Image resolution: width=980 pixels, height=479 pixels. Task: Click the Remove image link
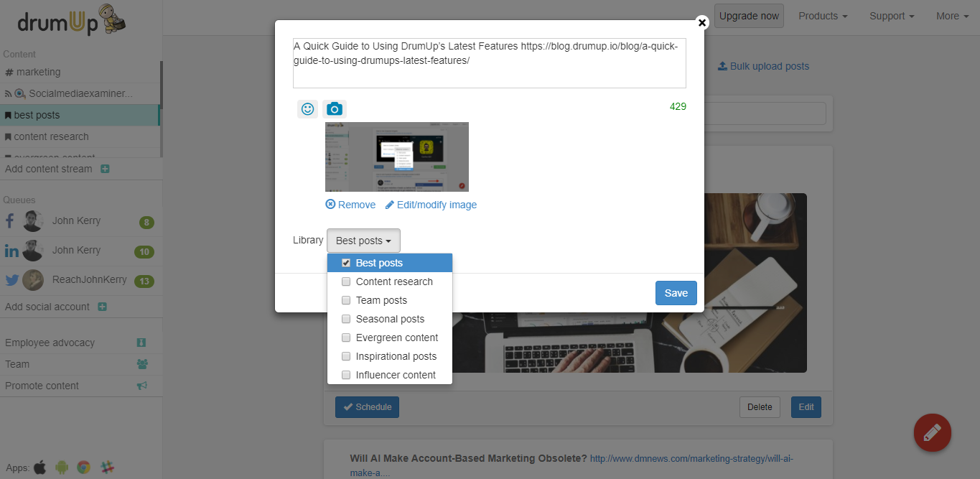coord(350,205)
